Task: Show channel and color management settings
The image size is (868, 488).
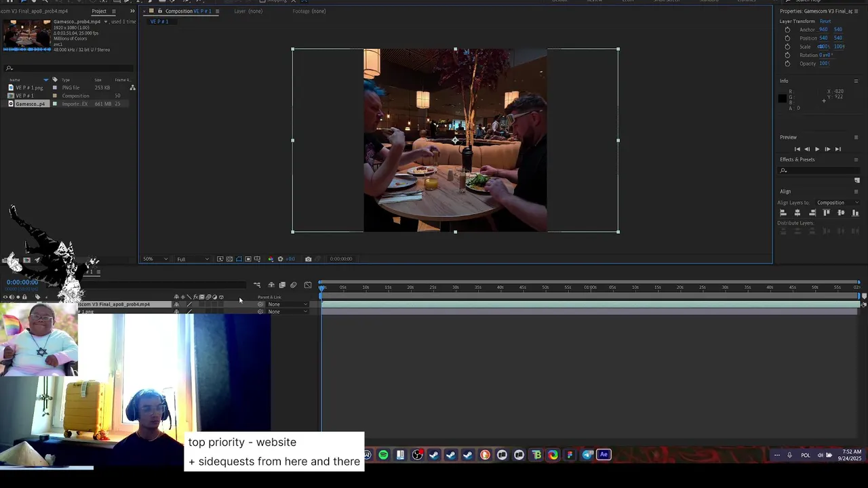Action: (x=271, y=259)
